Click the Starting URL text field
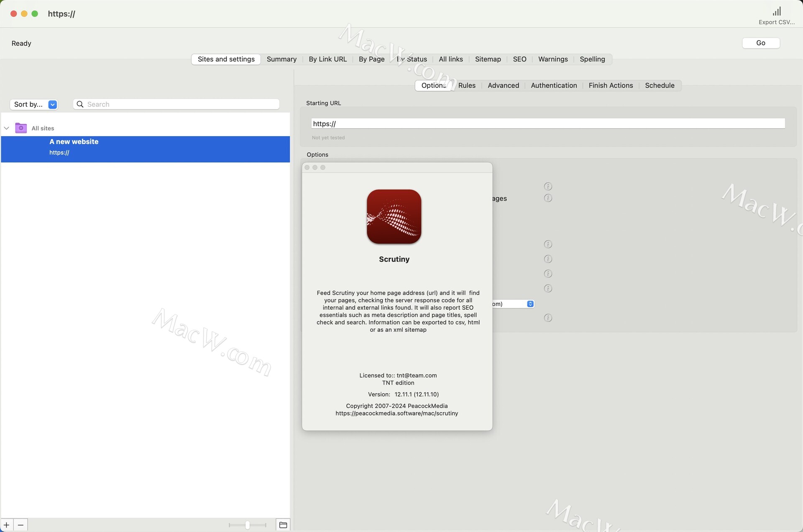Image resolution: width=803 pixels, height=532 pixels. point(548,123)
